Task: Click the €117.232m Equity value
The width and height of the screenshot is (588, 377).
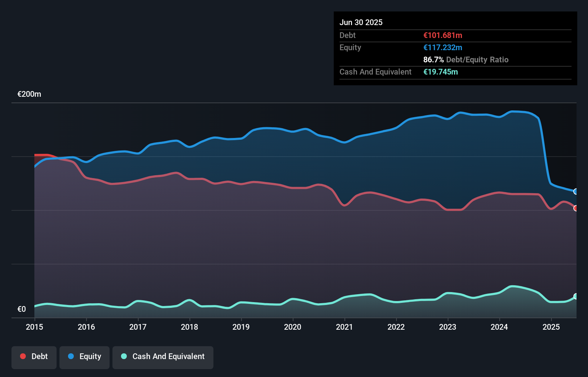Action: [x=443, y=47]
